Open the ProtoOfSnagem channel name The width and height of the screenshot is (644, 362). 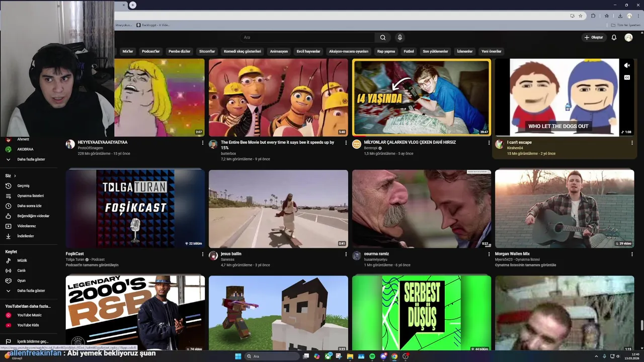(x=90, y=148)
